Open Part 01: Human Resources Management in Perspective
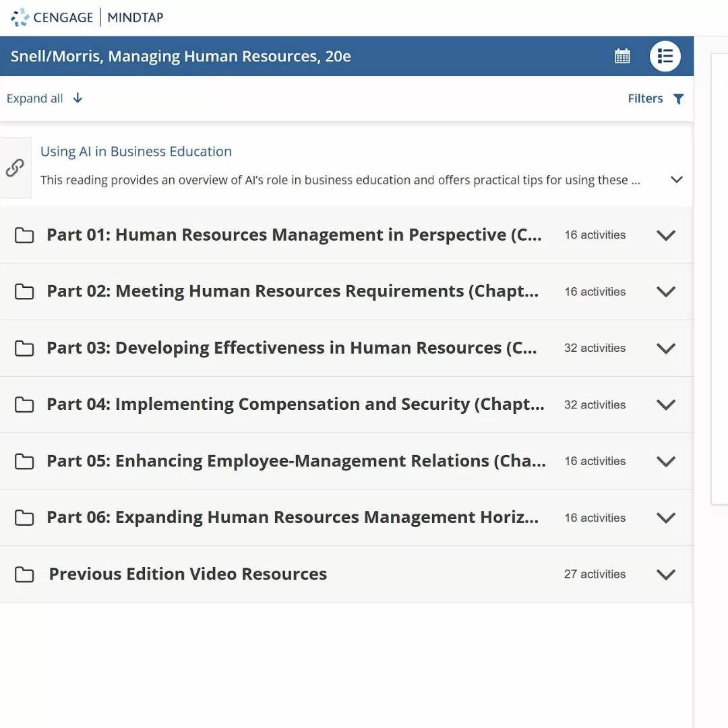728x728 pixels. [x=295, y=235]
